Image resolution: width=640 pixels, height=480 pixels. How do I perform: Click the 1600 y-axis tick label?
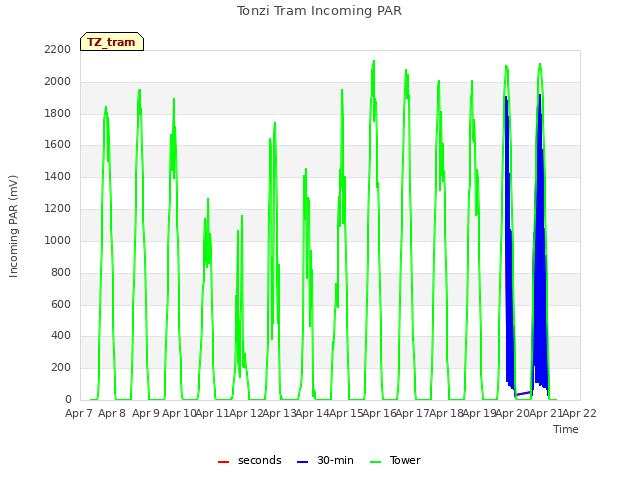(58, 144)
